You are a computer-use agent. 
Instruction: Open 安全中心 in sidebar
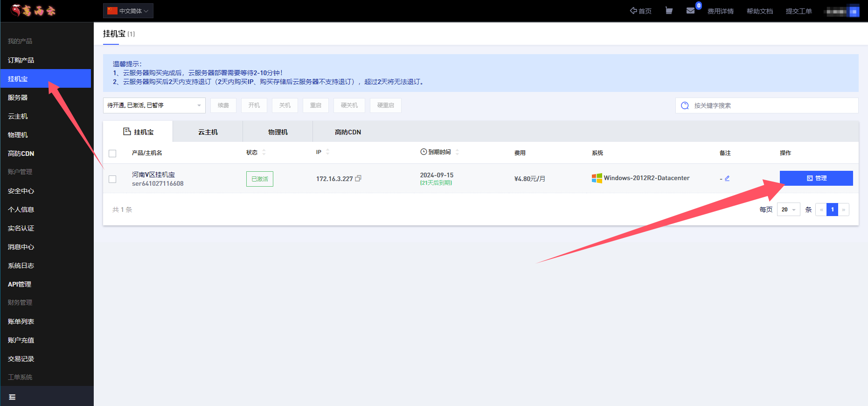(x=21, y=191)
